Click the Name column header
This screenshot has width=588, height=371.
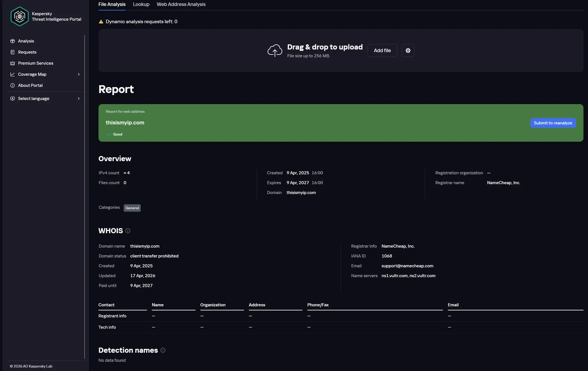point(158,305)
